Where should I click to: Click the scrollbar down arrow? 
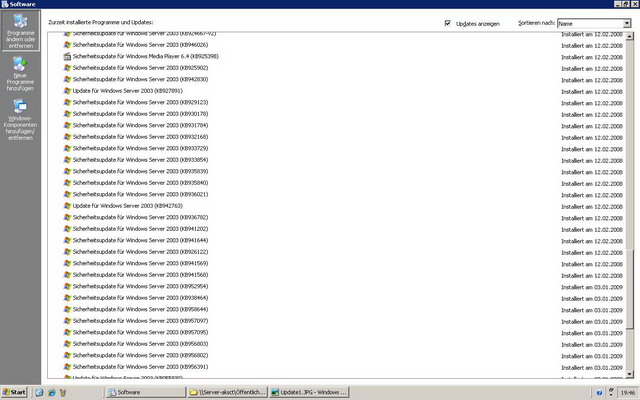click(x=629, y=374)
